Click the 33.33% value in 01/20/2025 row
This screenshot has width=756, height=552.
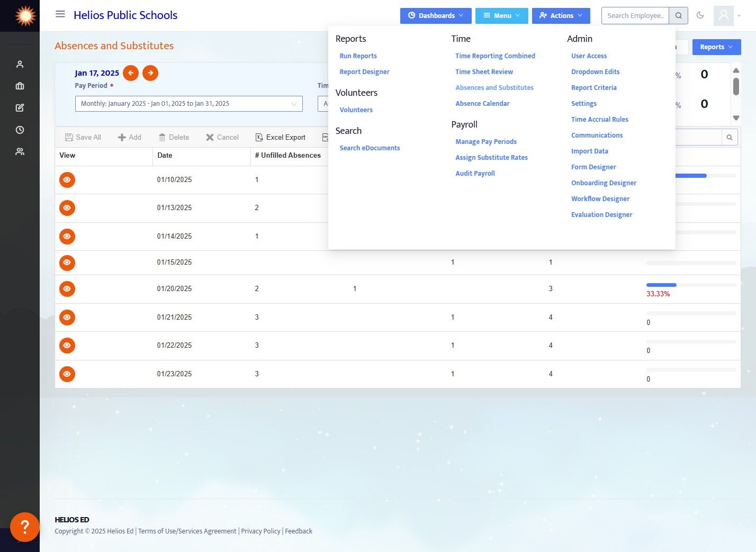pyautogui.click(x=658, y=294)
